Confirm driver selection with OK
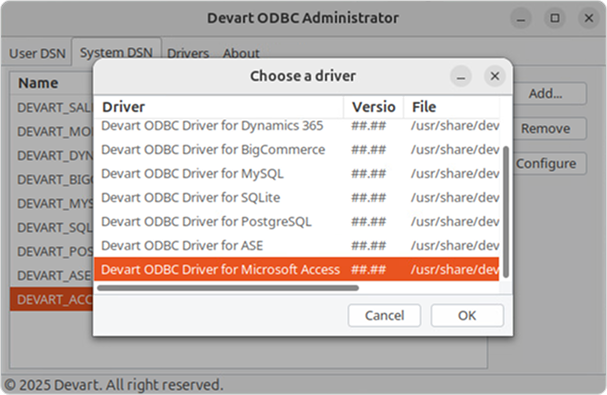Screen dimensions: 607x395 point(467,315)
